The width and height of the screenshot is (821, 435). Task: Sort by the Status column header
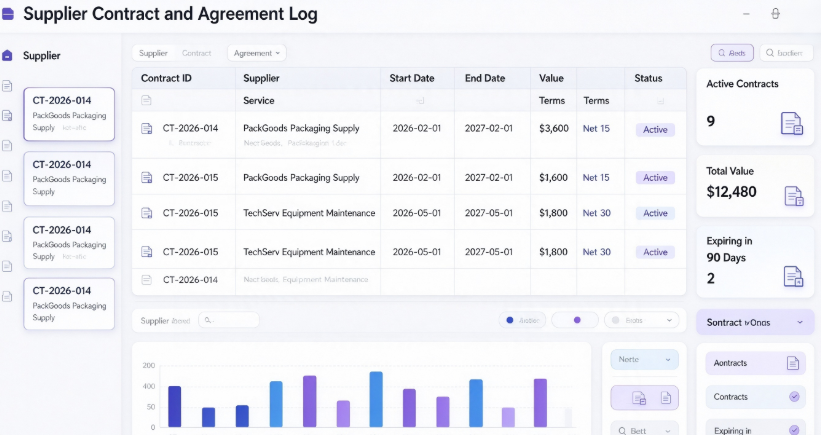pos(648,78)
